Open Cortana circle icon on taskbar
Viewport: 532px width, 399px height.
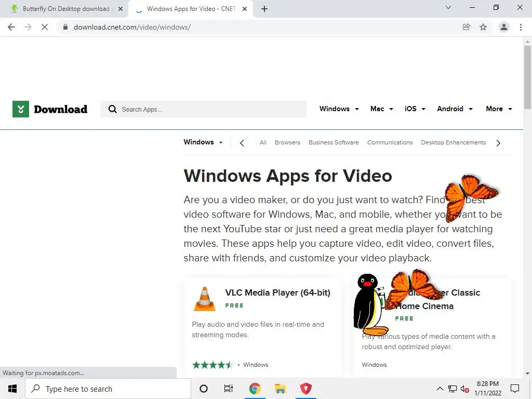(204, 389)
